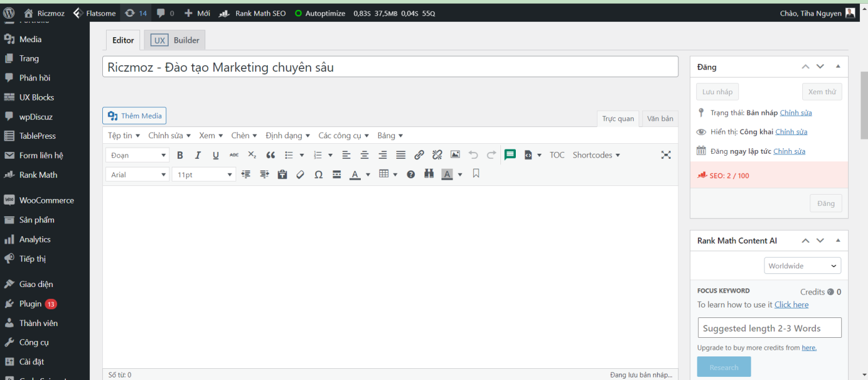The height and width of the screenshot is (380, 868).
Task: Apply strikethrough formatting
Action: tap(234, 155)
